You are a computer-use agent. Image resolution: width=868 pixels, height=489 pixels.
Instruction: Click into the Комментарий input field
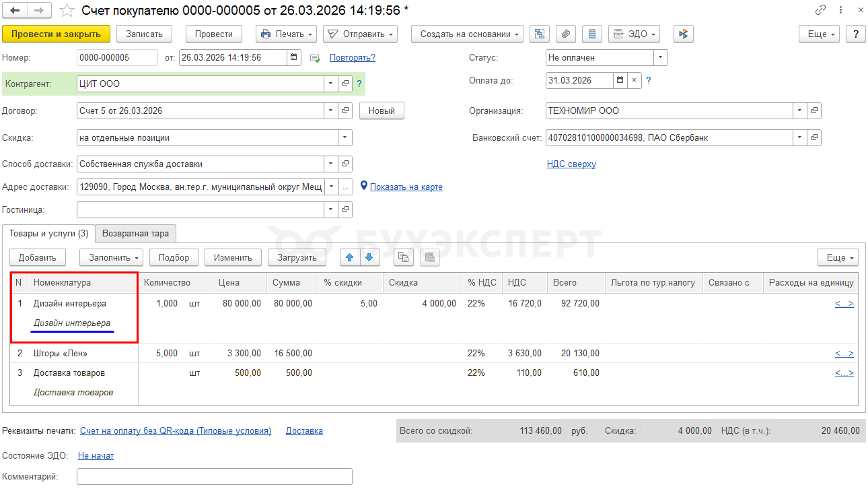pyautogui.click(x=214, y=477)
